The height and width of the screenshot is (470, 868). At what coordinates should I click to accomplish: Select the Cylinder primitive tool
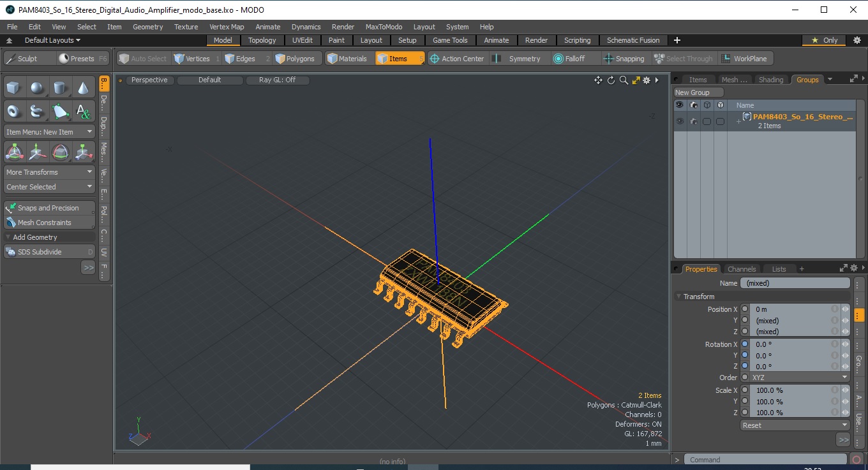60,88
